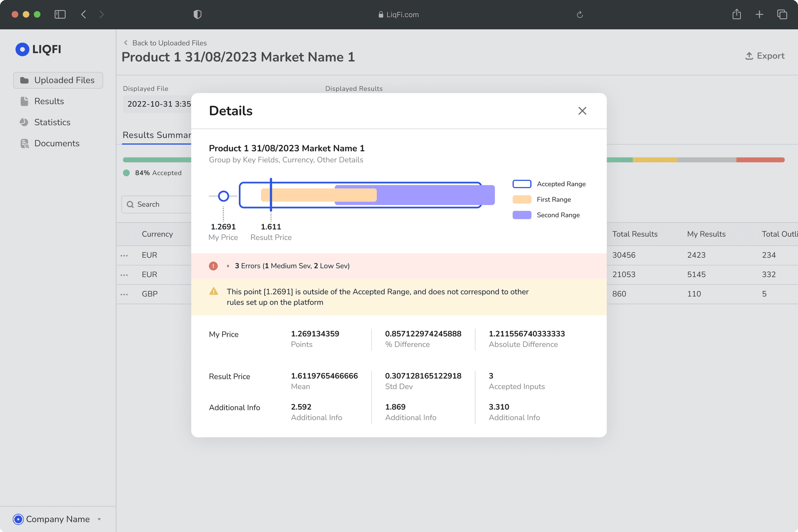Open row options for second EUR row
Image resolution: width=798 pixels, height=532 pixels.
click(x=124, y=275)
